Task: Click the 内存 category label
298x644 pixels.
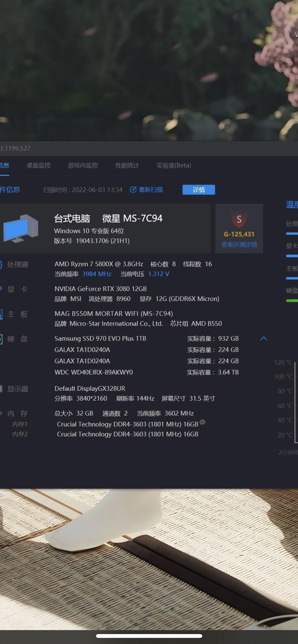Action: pyautogui.click(x=17, y=414)
